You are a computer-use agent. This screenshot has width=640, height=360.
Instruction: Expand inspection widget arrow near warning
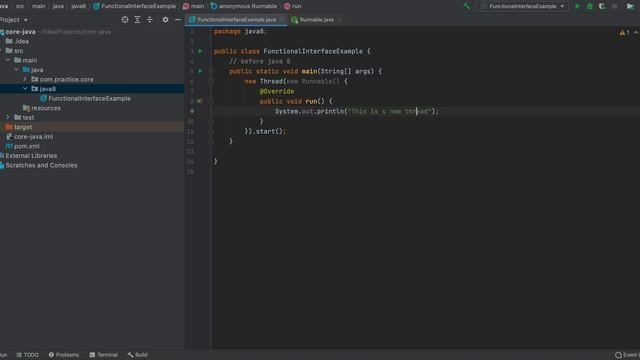[x=636, y=32]
